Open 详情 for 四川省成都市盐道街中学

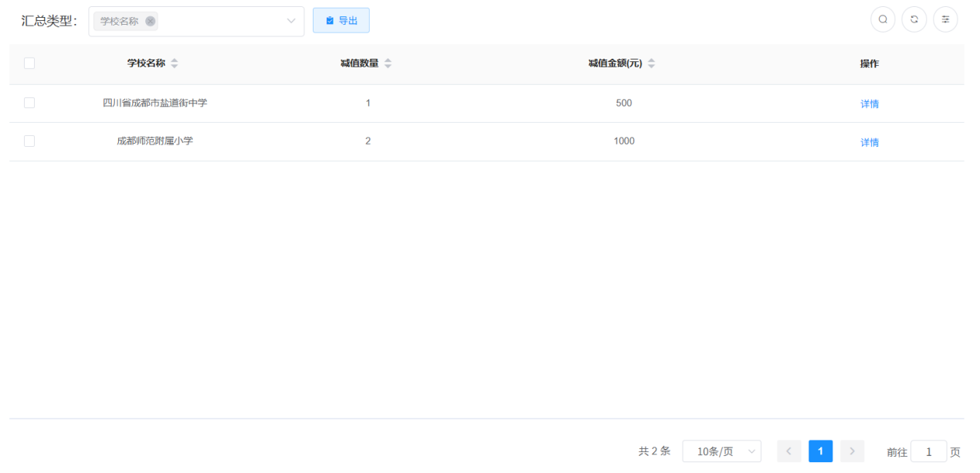[870, 104]
